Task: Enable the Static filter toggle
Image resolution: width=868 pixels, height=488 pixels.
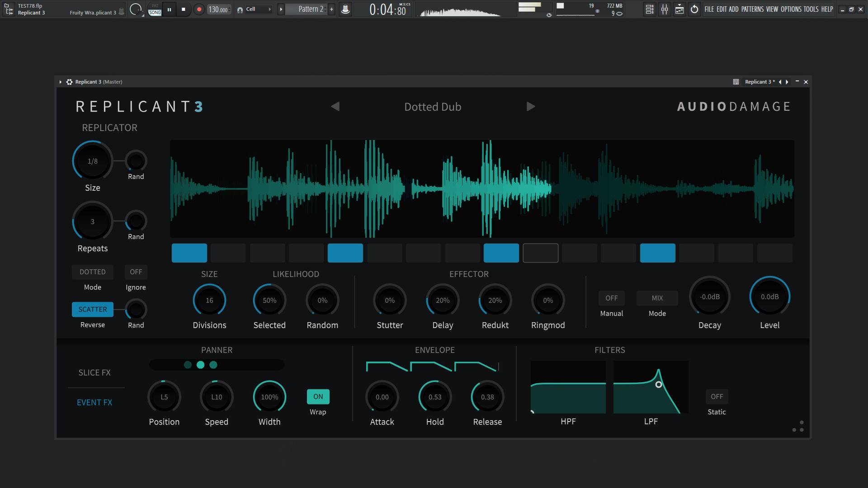Action: point(717,397)
